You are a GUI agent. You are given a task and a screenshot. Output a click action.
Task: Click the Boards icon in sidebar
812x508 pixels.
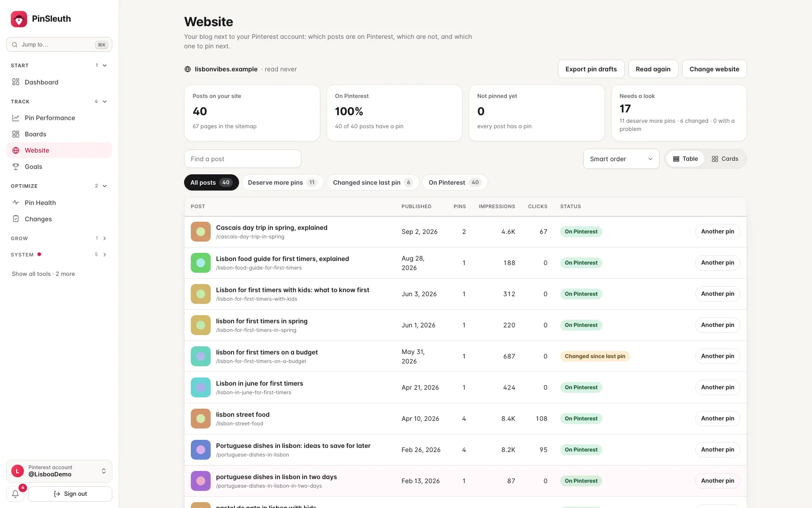click(16, 134)
